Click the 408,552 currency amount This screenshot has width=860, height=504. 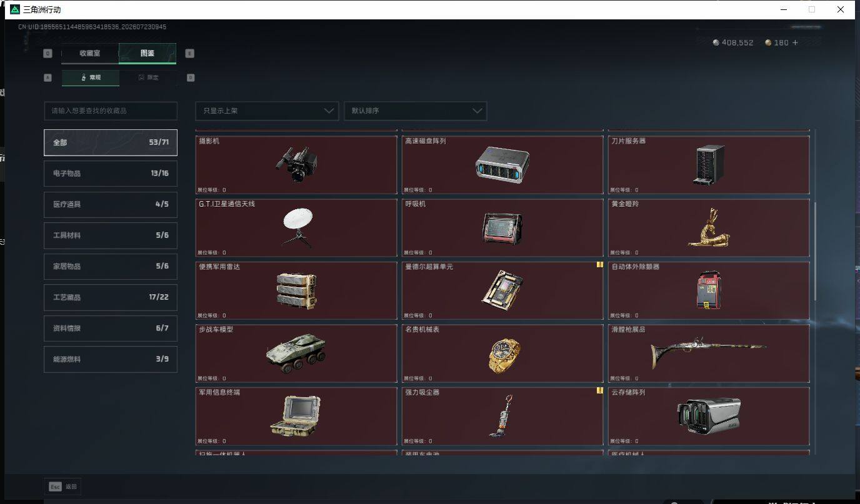coord(737,42)
